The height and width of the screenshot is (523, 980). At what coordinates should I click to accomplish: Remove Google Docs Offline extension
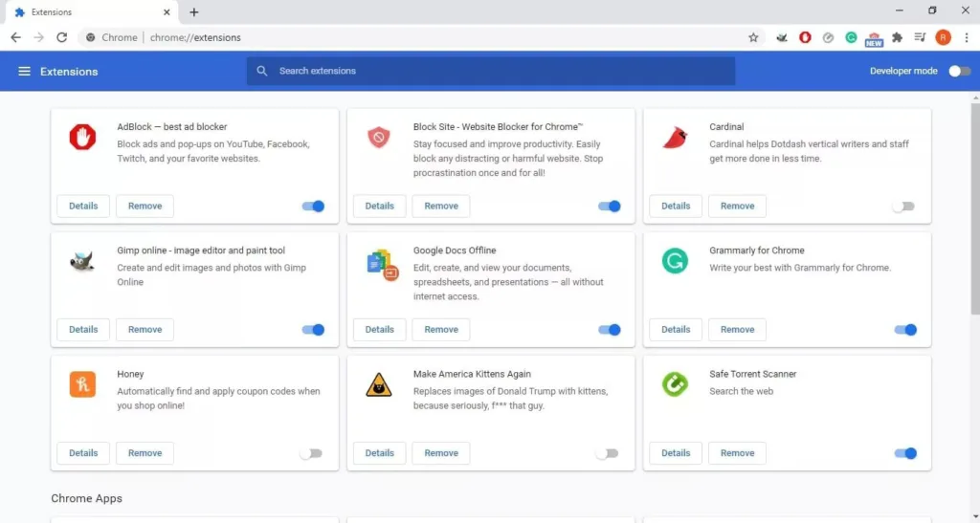pyautogui.click(x=441, y=330)
